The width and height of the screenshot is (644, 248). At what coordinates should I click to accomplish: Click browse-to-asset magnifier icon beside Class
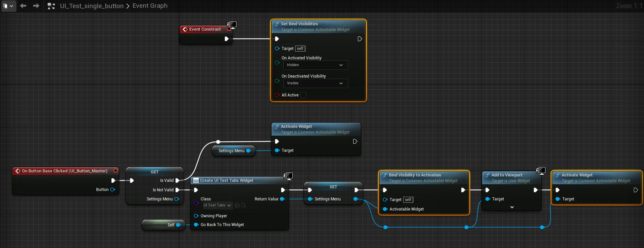click(244, 205)
